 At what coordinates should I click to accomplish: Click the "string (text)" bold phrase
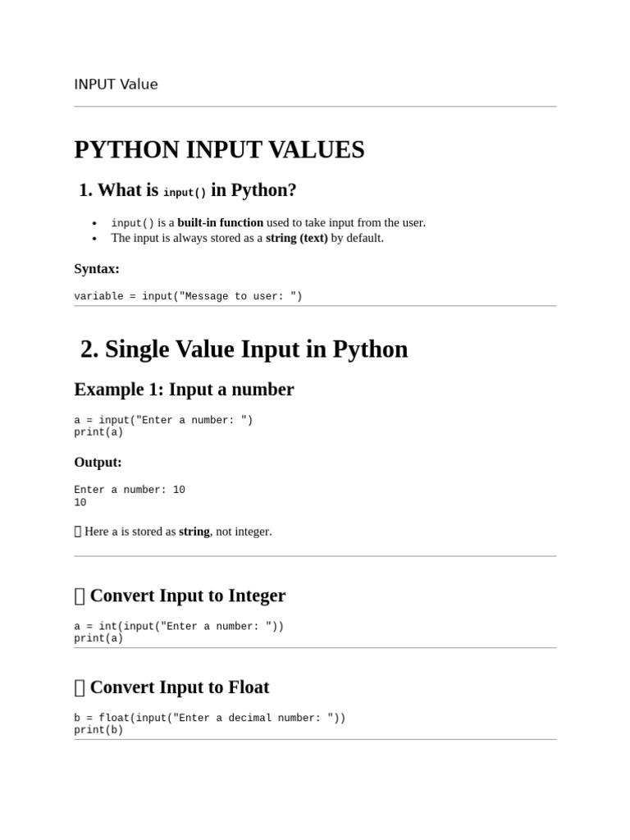tap(296, 238)
